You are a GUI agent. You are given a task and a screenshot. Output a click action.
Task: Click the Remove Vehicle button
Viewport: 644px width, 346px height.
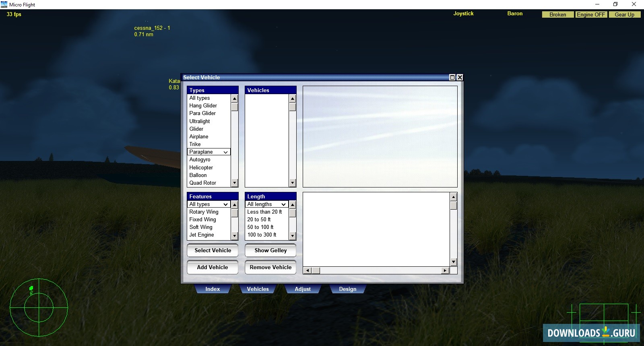click(270, 267)
